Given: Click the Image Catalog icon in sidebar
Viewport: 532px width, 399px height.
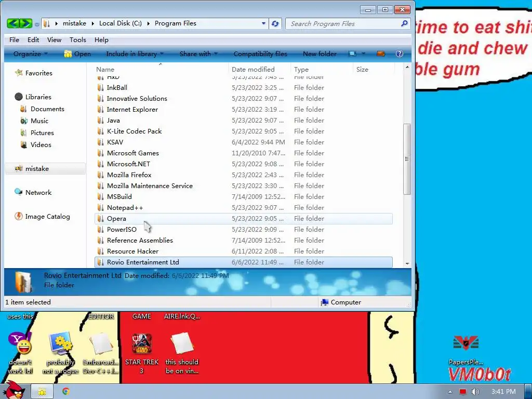Looking at the screenshot, I should click(18, 216).
